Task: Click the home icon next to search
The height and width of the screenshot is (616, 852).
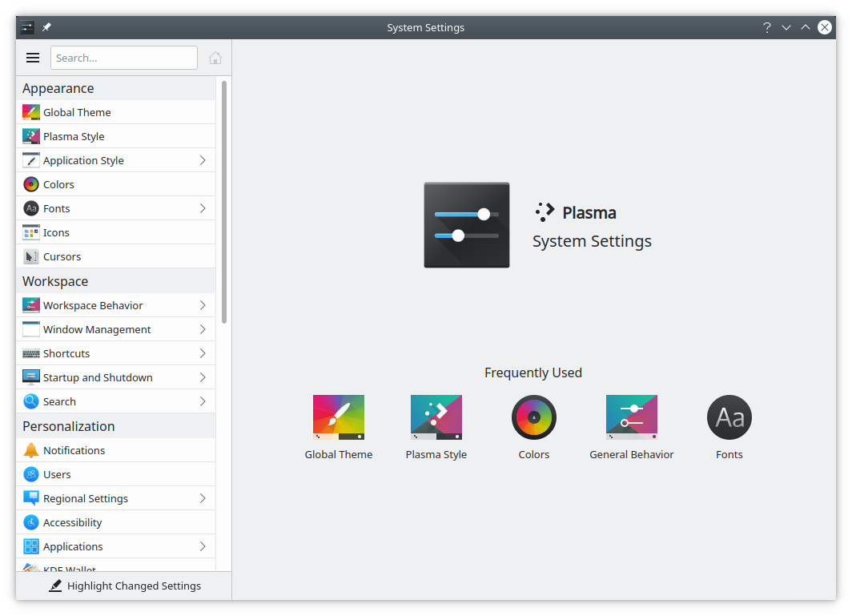Action: [215, 58]
